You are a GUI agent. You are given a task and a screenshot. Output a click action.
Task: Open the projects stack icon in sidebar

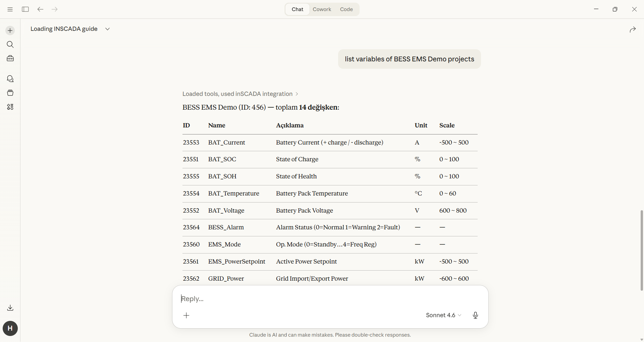click(x=10, y=93)
